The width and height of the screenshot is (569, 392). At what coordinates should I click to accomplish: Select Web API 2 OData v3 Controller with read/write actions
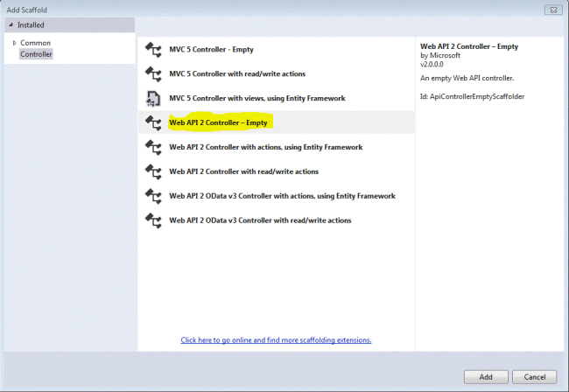(x=276, y=220)
